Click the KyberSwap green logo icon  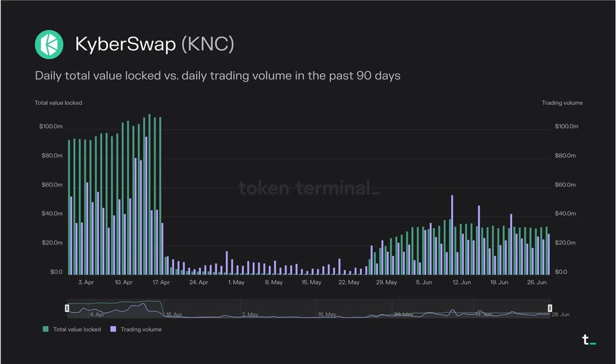(49, 45)
